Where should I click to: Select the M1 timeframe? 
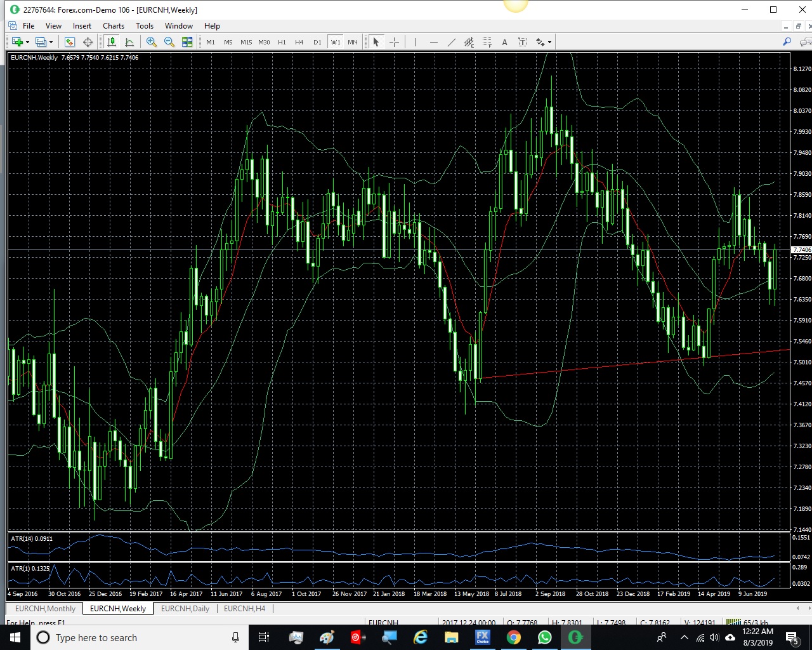(211, 43)
